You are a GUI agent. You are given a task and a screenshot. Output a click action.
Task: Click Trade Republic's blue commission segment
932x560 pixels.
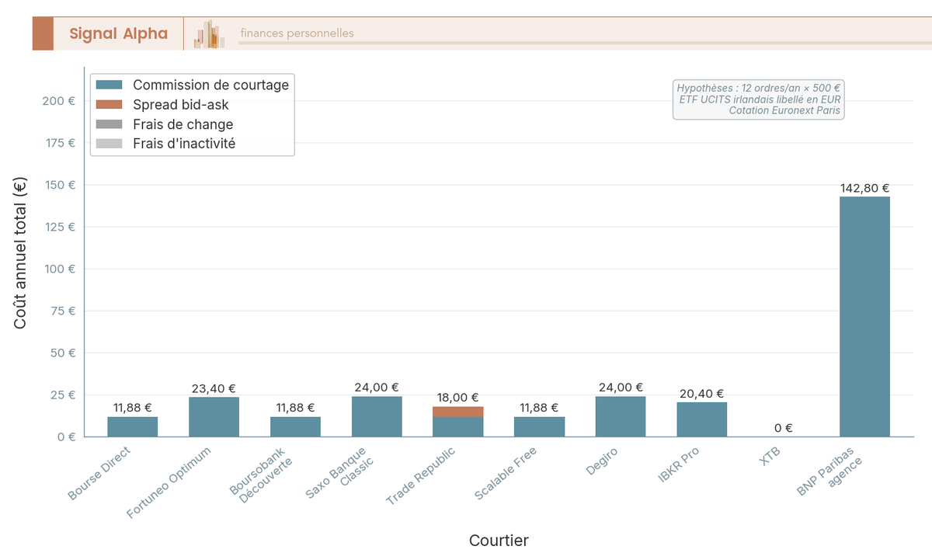458,426
